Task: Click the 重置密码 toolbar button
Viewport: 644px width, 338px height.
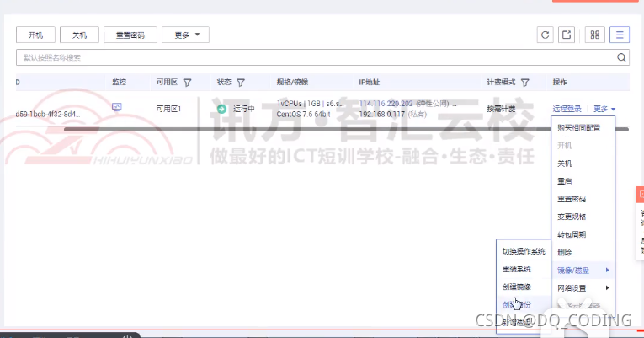Action: pyautogui.click(x=130, y=35)
